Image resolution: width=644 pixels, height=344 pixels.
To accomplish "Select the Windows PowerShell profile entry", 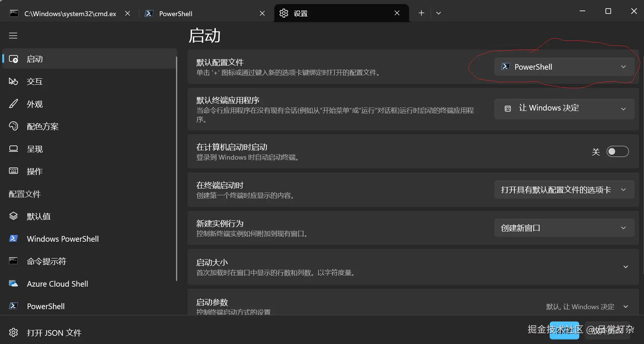I will click(62, 239).
